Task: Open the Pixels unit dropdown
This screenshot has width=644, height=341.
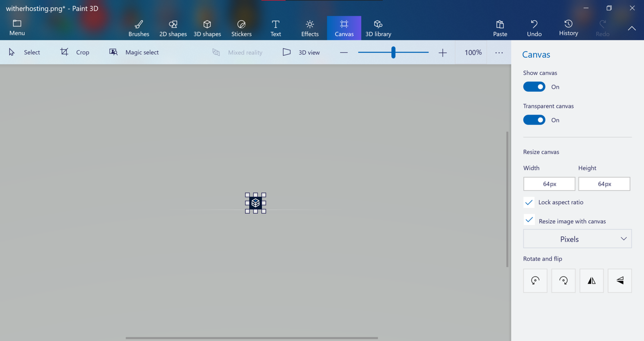Action: point(578,239)
